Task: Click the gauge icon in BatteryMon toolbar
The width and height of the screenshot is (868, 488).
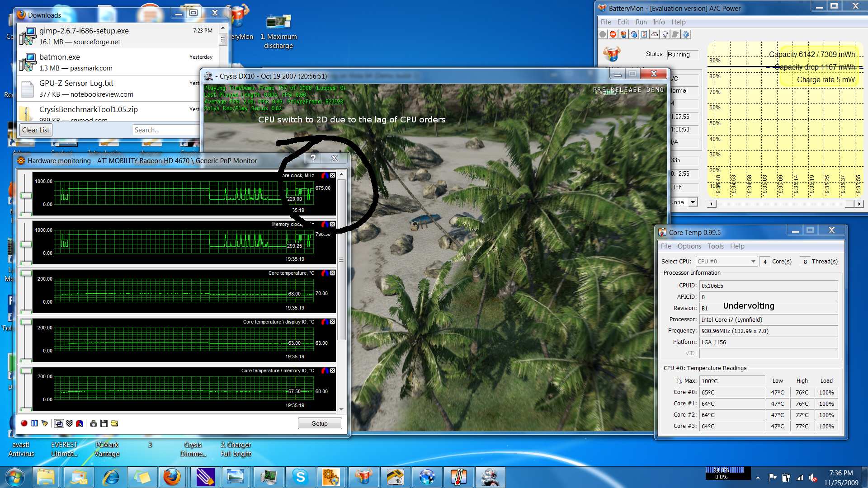Action: (x=655, y=34)
